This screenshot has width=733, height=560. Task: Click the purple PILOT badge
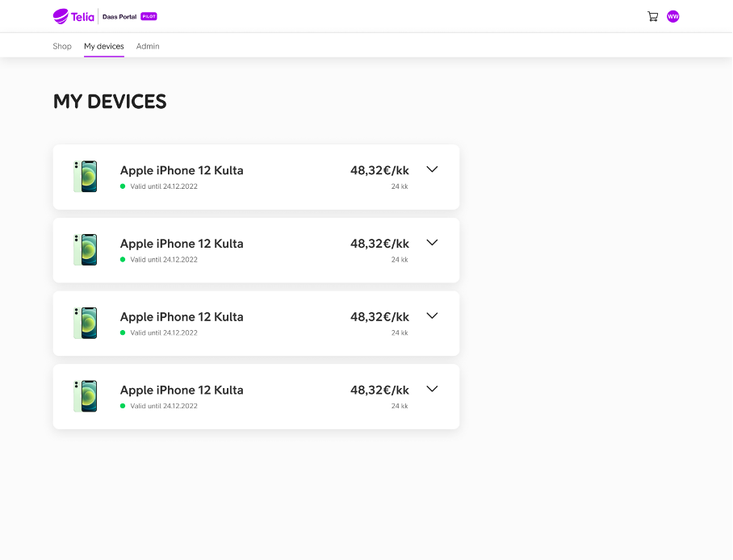pos(149,16)
